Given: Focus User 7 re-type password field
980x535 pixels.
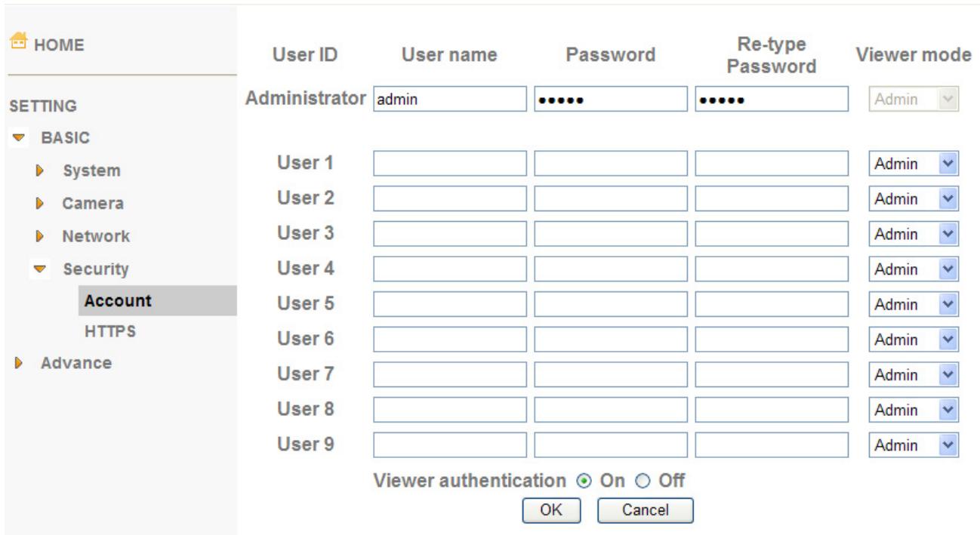Looking at the screenshot, I should 772,374.
